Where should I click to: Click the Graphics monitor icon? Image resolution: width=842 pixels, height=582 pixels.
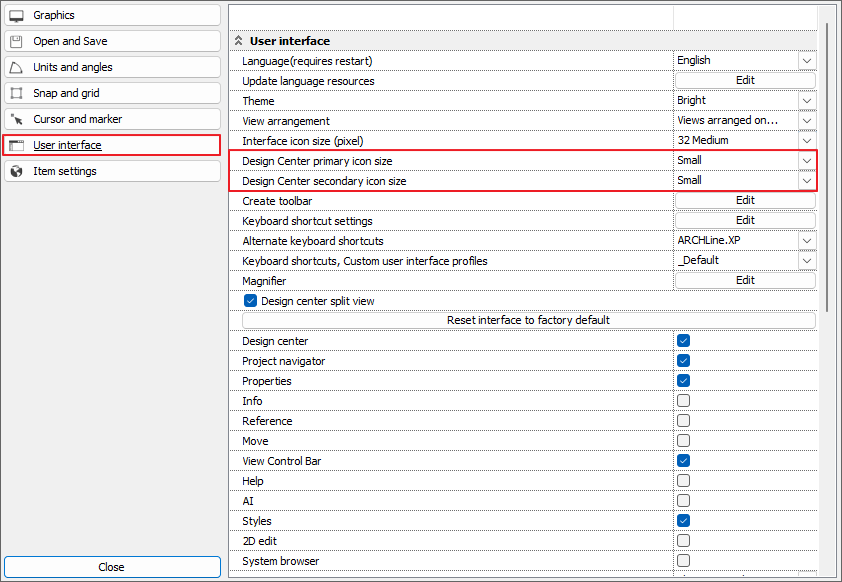point(17,16)
